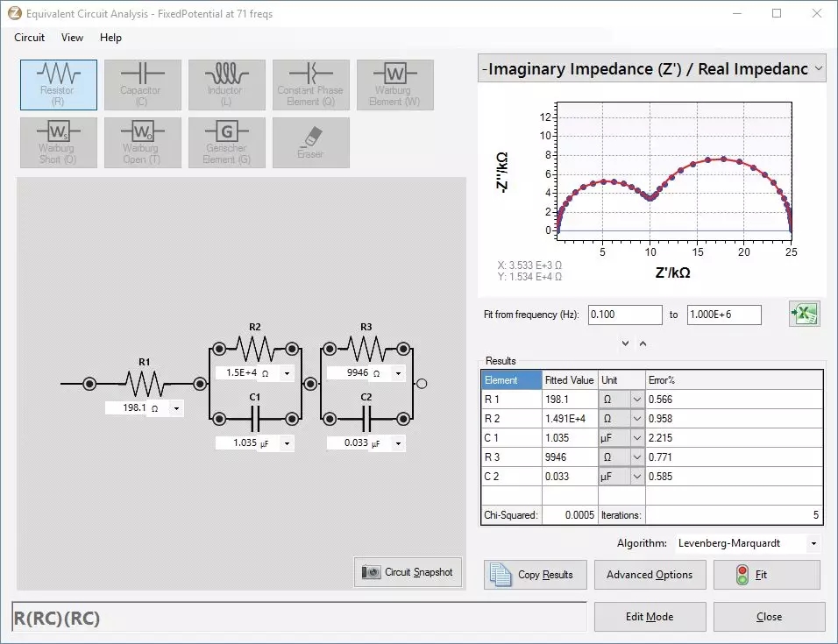
Task: Open the R1 unit dropdown in circuit
Action: point(176,408)
